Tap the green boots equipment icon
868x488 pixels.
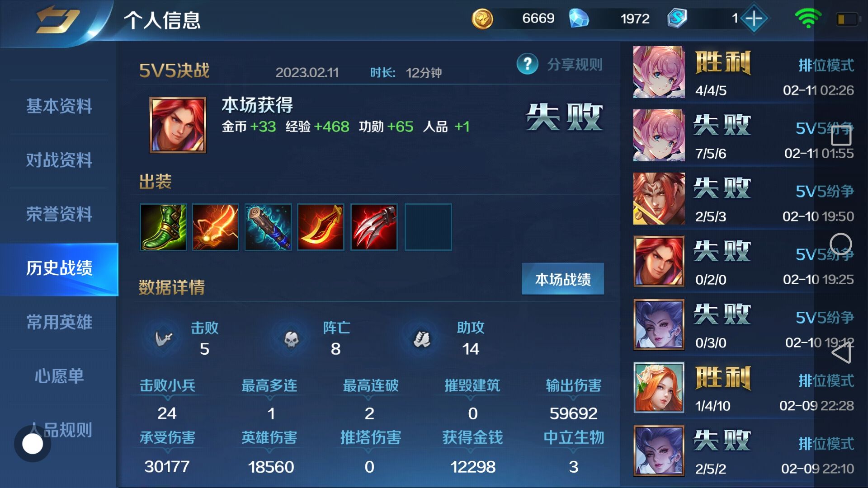pyautogui.click(x=163, y=227)
